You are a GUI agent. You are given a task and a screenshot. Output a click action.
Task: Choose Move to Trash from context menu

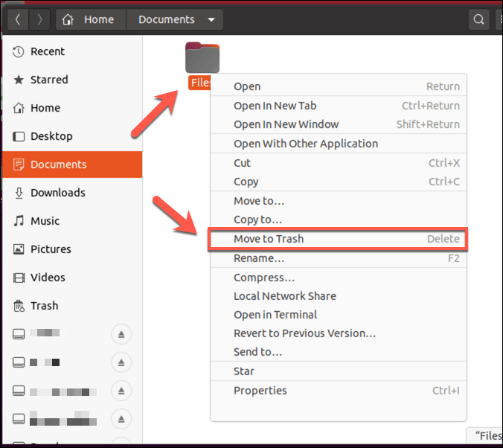(269, 239)
